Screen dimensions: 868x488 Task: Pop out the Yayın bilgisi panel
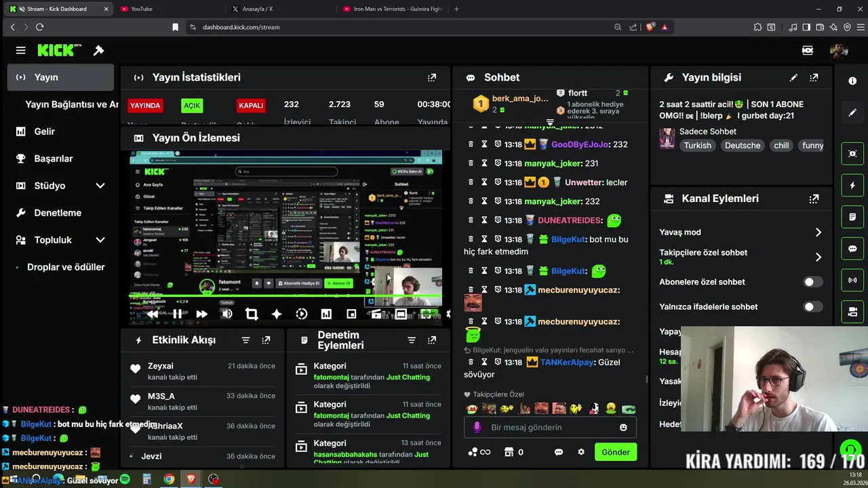pos(814,77)
